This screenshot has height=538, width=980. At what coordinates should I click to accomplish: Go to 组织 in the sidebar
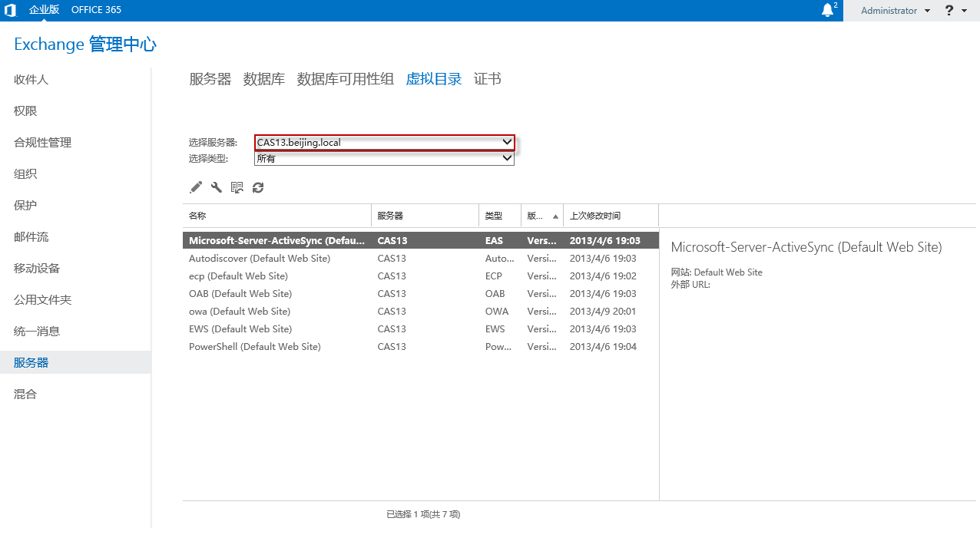25,174
